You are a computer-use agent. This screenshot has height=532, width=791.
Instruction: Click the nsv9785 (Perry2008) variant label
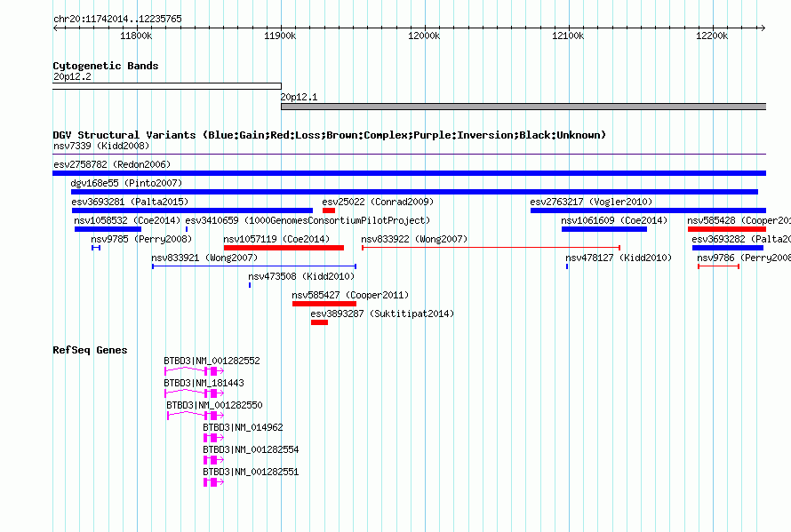pos(141,239)
